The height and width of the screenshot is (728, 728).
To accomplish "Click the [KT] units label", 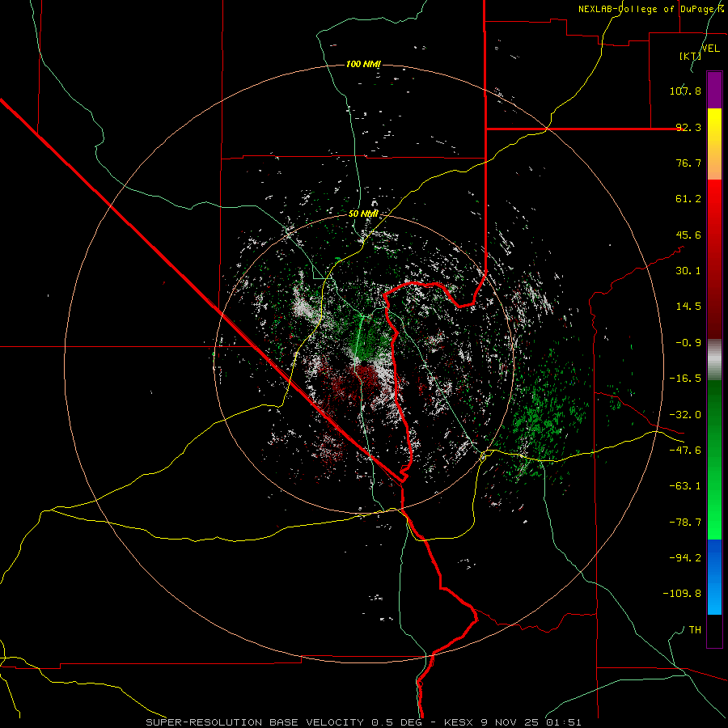I will tap(690, 56).
